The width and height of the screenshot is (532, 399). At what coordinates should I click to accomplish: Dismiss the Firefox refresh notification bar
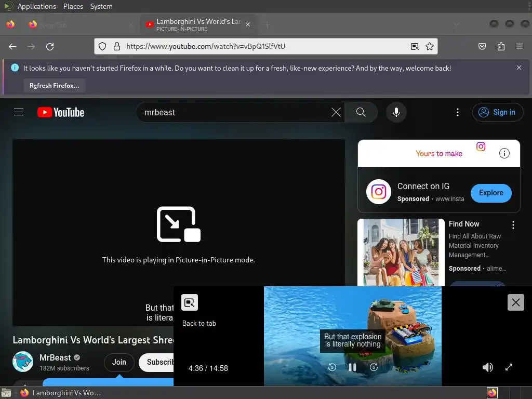pyautogui.click(x=519, y=68)
